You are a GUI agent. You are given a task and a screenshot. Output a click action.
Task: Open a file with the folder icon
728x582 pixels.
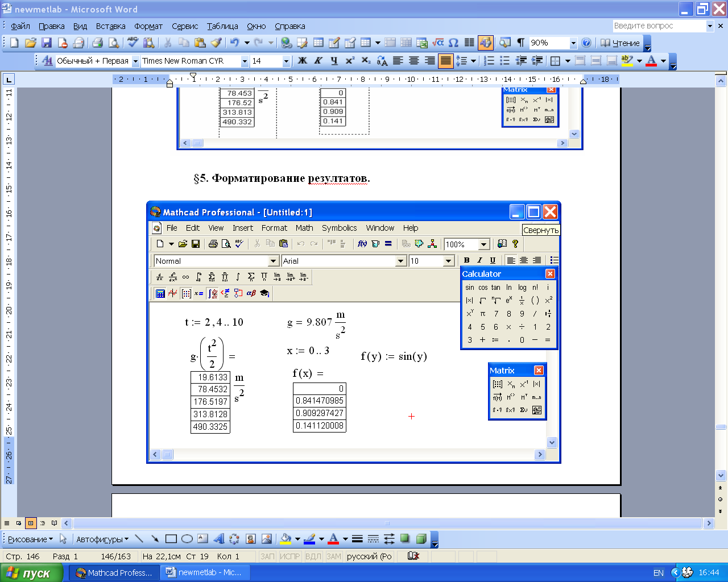click(x=31, y=43)
